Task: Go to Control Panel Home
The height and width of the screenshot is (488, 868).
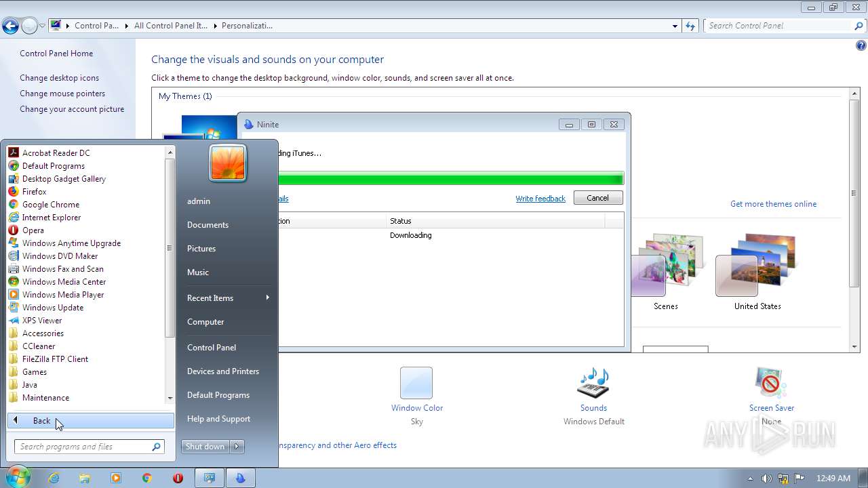Action: click(56, 54)
